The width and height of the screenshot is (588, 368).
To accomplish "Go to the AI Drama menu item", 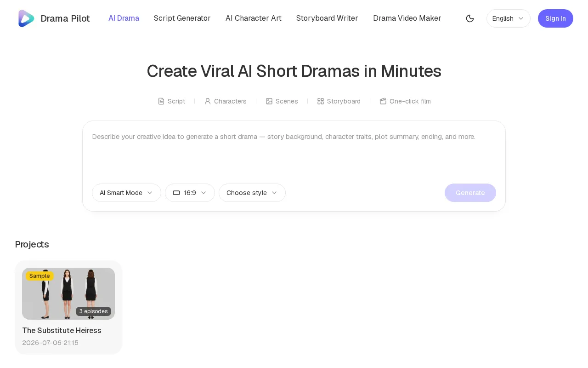I will [x=124, y=18].
